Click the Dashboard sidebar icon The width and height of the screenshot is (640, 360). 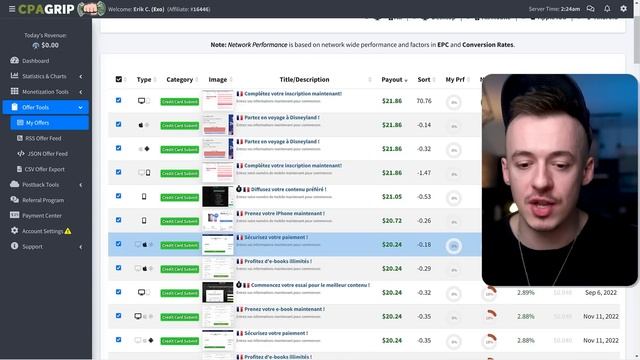(14, 60)
